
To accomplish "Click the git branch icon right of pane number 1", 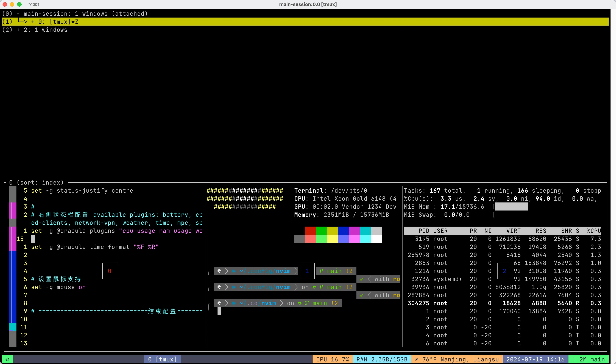I will (321, 271).
